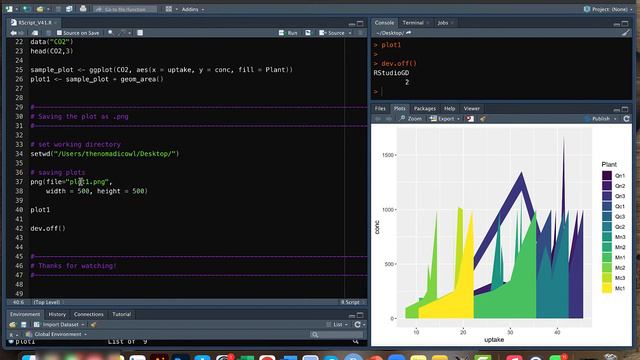The width and height of the screenshot is (640, 360).
Task: Click the Qn1 legend color swatch
Action: pos(607,176)
